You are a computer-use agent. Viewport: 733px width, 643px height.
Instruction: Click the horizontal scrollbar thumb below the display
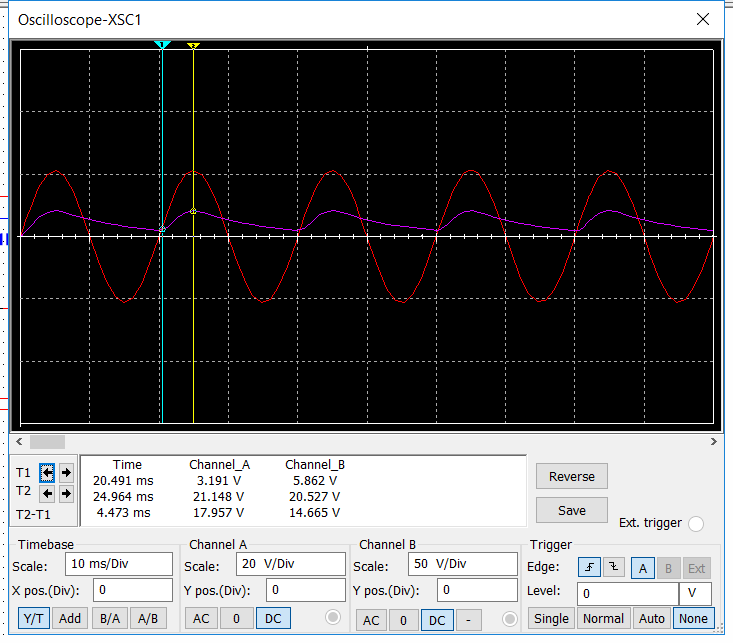pyautogui.click(x=47, y=441)
